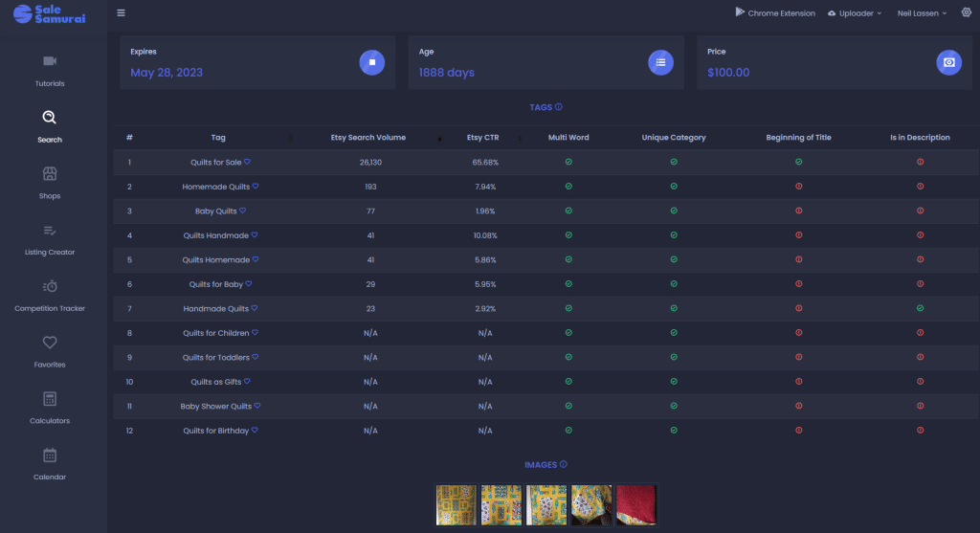Click the Is in Description column header
Screen dimensions: 980x533
click(920, 138)
